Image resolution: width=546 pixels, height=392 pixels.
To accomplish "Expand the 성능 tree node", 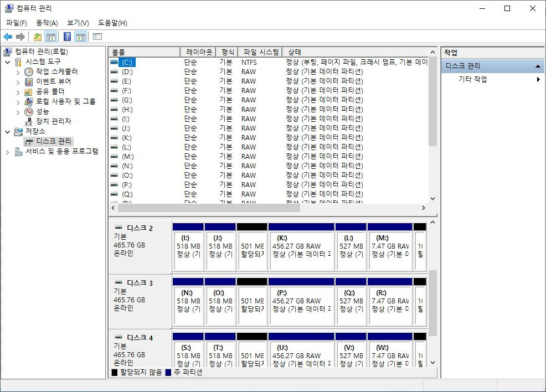I will pos(18,112).
